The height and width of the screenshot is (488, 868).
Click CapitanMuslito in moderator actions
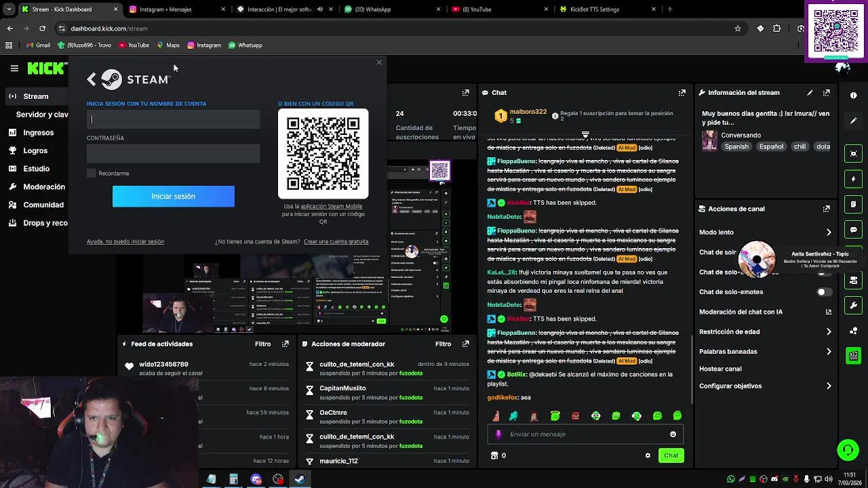[x=342, y=388]
